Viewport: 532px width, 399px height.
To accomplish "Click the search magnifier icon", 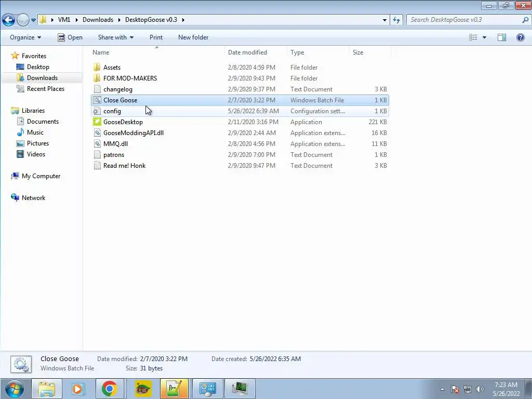I will pyautogui.click(x=525, y=20).
